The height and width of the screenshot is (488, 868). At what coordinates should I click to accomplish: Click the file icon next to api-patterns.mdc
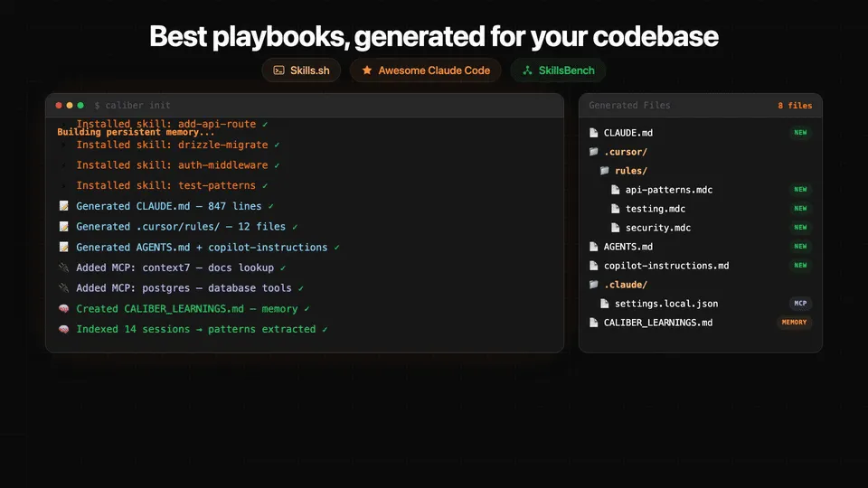615,190
